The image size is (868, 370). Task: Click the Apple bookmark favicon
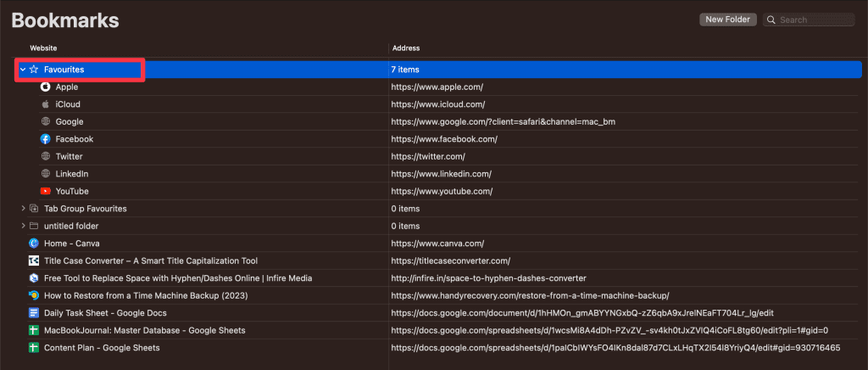coord(46,87)
